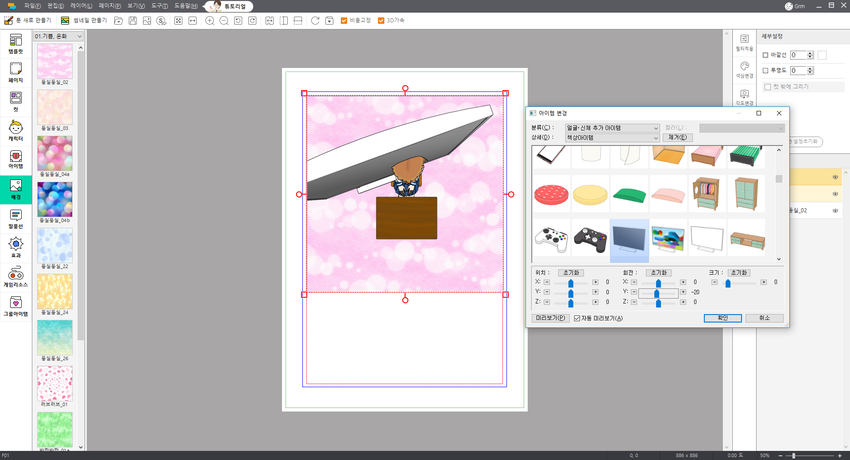Open the 말풍선 (speech bubble) sidebar panel
850x460 pixels.
pyautogui.click(x=16, y=219)
